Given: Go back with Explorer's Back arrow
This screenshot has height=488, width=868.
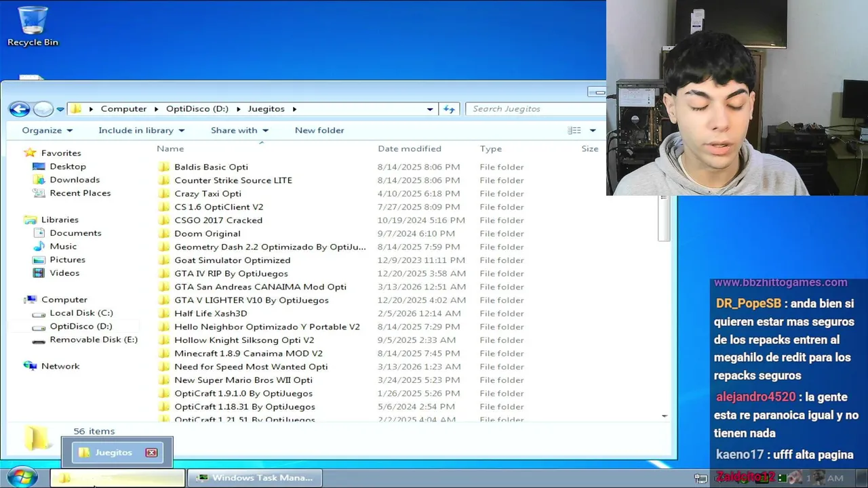Looking at the screenshot, I should pos(20,108).
